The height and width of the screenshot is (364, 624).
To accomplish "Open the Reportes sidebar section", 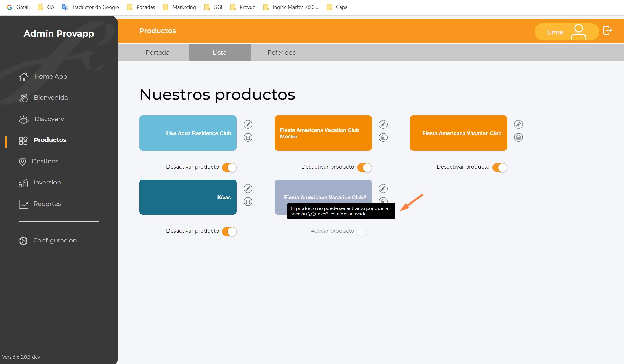I will click(47, 204).
